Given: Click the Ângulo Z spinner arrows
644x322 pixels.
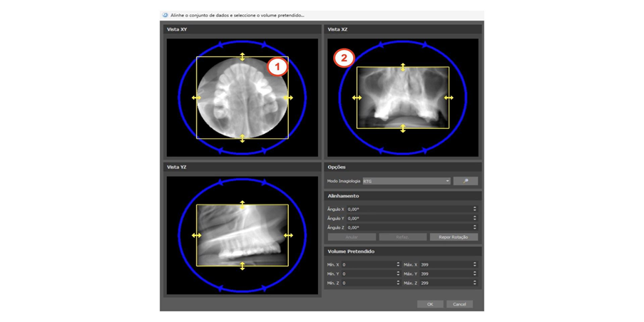Looking at the screenshot, I should [x=474, y=227].
